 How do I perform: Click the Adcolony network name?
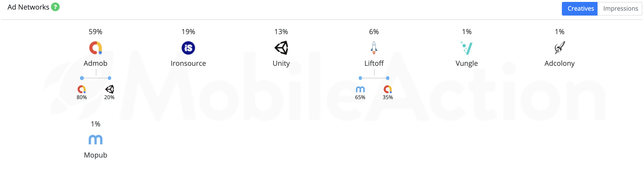coord(559,64)
